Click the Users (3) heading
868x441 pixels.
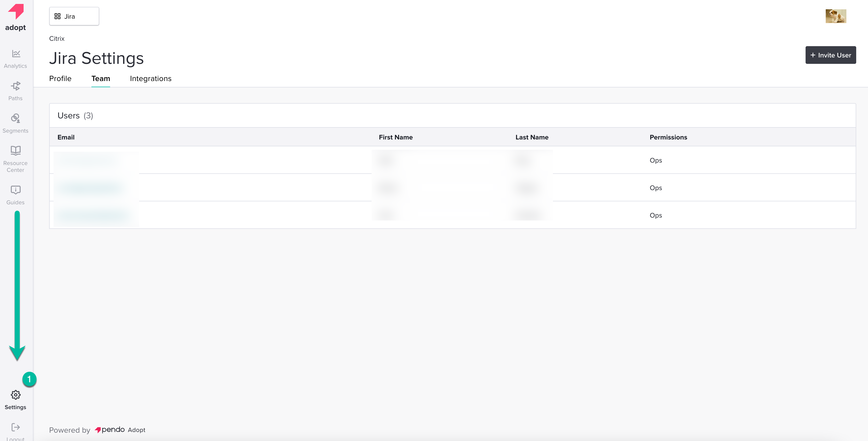[75, 115]
